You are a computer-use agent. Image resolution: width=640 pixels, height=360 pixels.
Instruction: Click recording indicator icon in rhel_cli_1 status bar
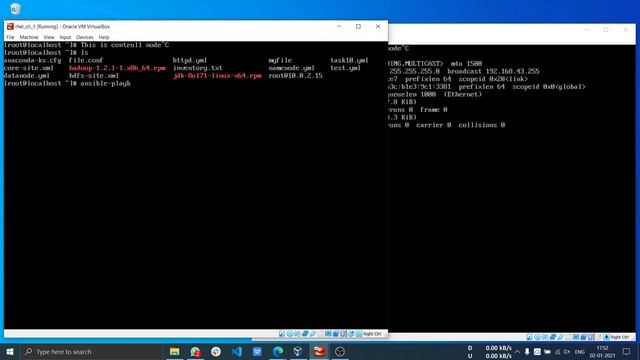coord(336,334)
